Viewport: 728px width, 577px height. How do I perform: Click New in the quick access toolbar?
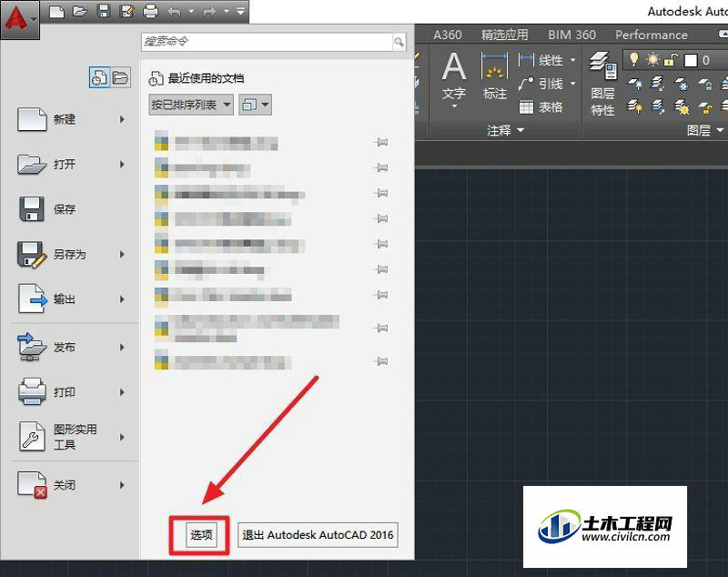pyautogui.click(x=56, y=11)
